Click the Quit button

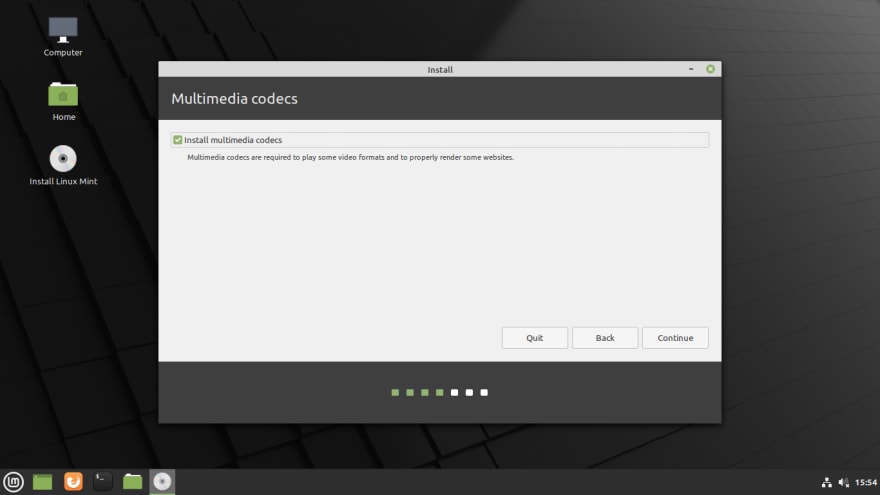click(x=534, y=338)
